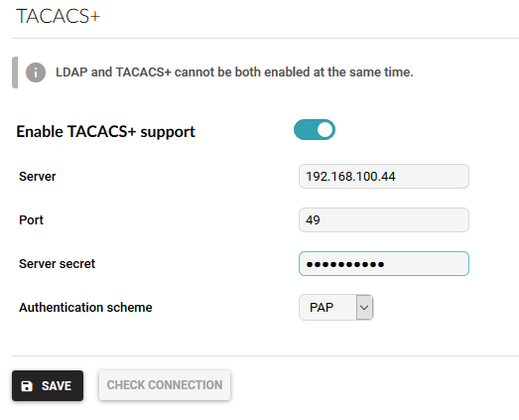Save the TACACS+ settings

48,386
